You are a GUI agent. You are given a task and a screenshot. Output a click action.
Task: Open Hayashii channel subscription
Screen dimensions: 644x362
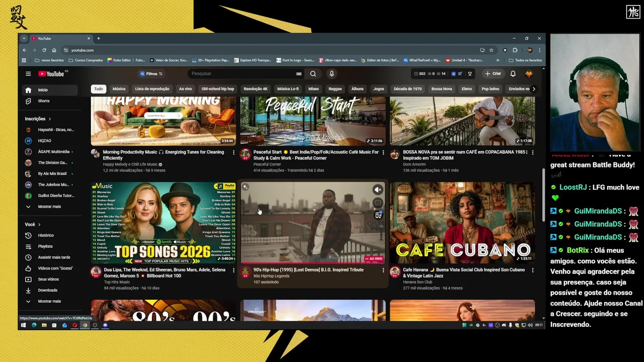49,130
